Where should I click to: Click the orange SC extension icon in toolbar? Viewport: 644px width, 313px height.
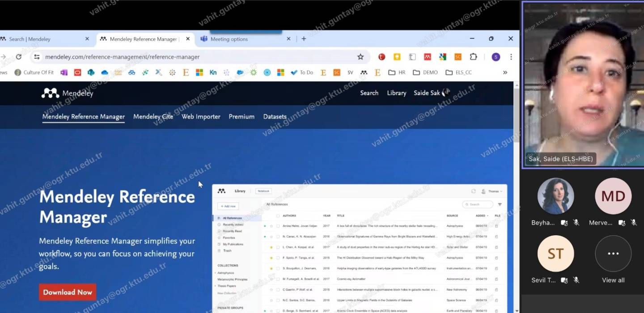click(458, 57)
